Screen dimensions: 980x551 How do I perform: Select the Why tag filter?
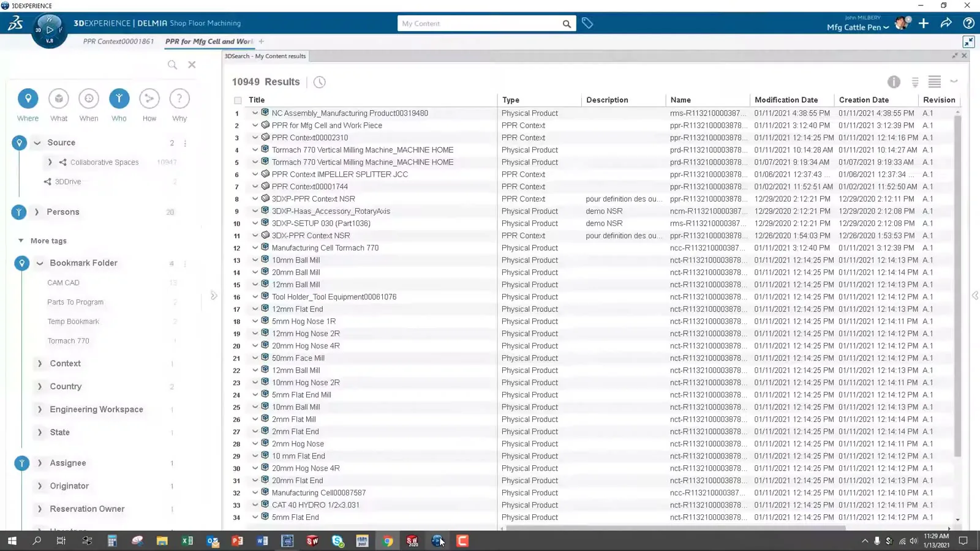(x=179, y=99)
